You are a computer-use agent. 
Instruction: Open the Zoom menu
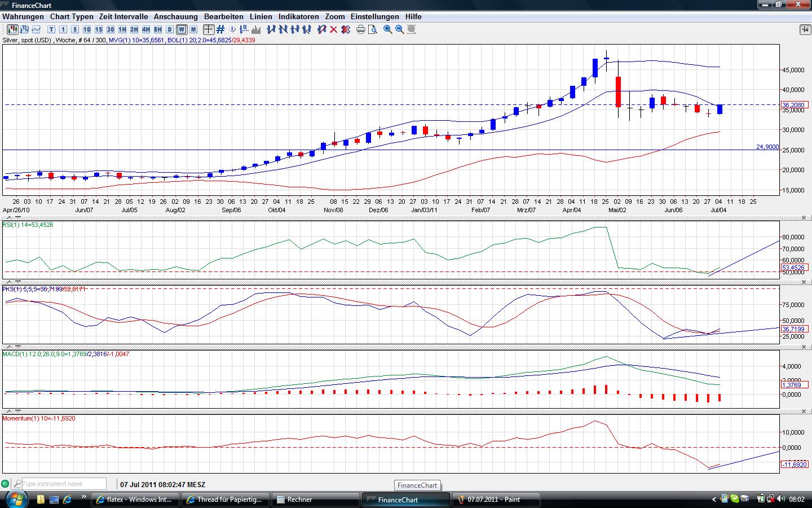click(x=335, y=17)
